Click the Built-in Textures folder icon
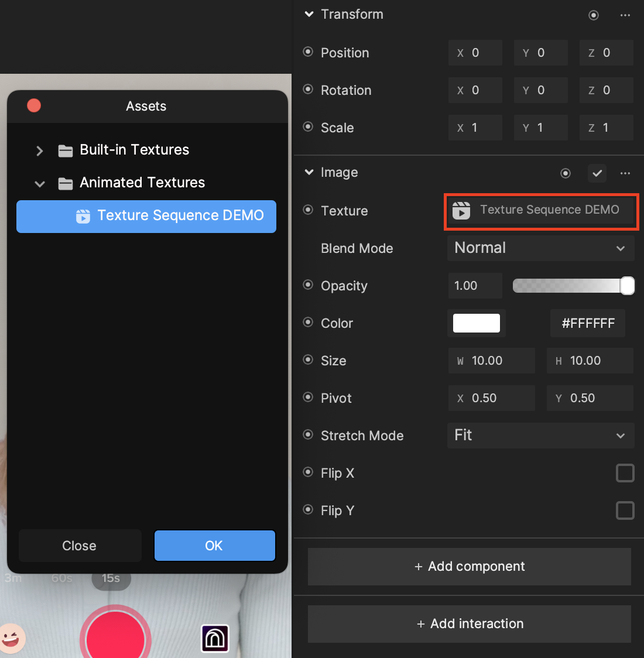 (x=65, y=150)
